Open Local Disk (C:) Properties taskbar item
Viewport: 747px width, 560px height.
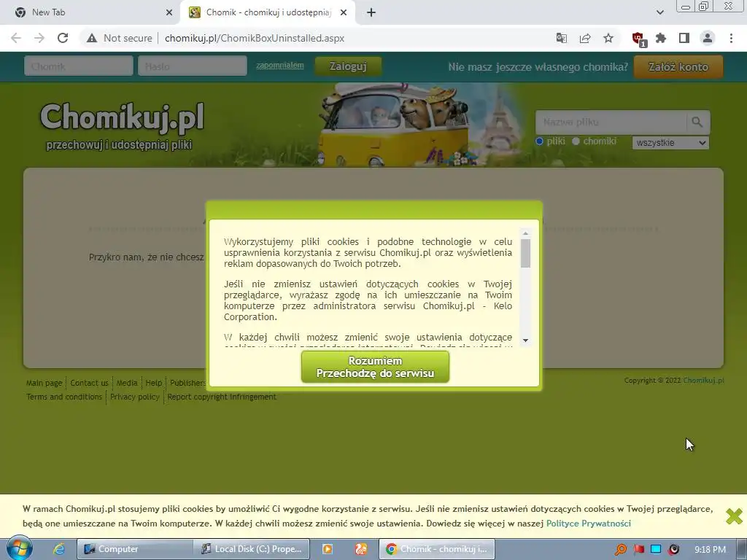tap(252, 549)
